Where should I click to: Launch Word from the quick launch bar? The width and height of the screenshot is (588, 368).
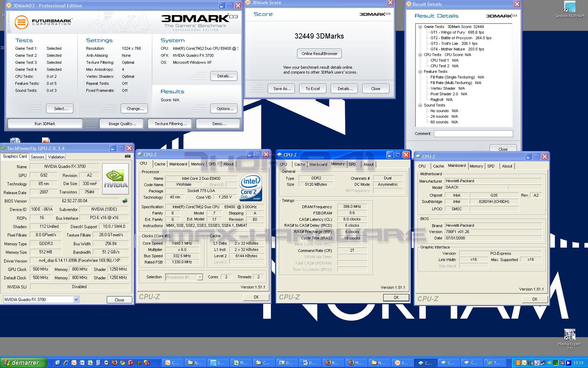[x=82, y=363]
